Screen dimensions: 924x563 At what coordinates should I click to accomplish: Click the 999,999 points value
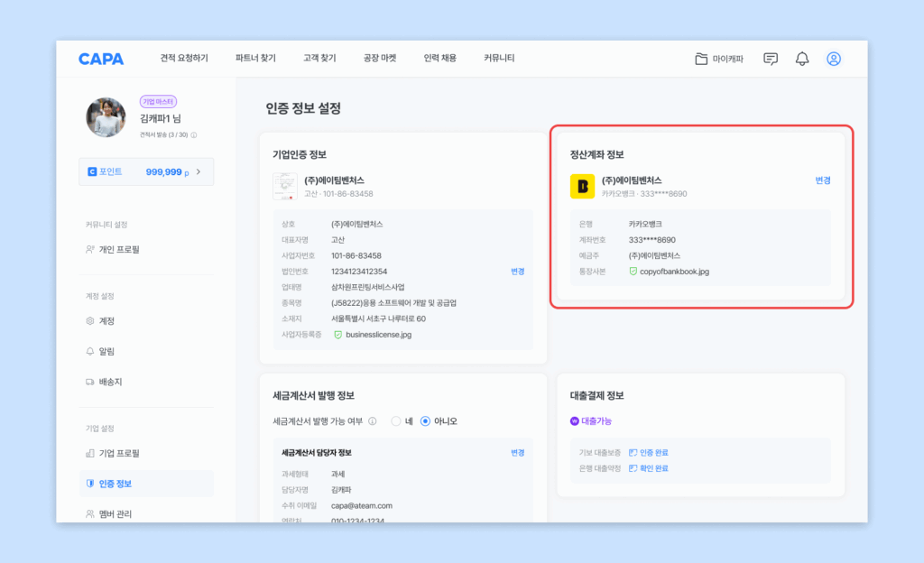pyautogui.click(x=163, y=172)
